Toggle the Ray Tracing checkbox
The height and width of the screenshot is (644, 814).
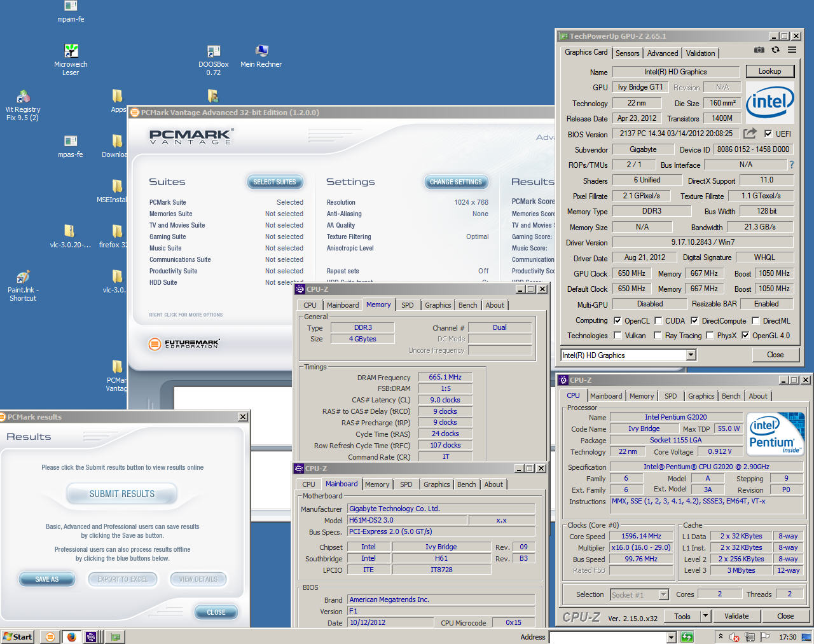click(658, 335)
